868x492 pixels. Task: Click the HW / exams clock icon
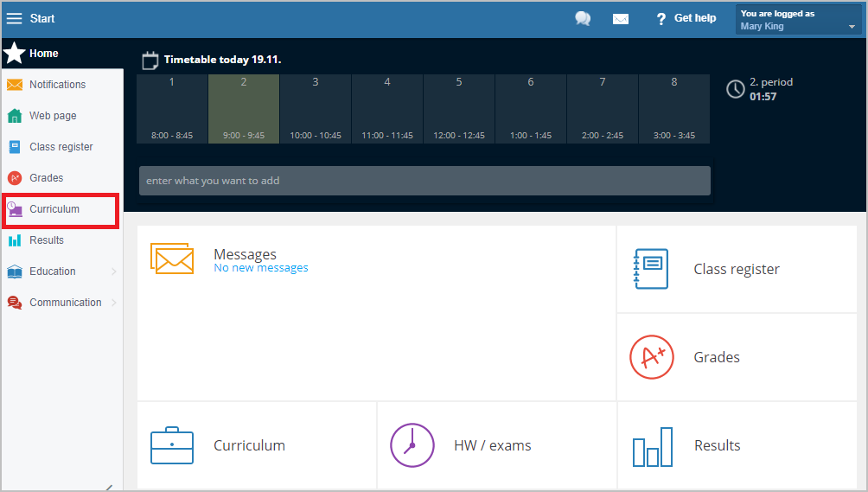(412, 445)
